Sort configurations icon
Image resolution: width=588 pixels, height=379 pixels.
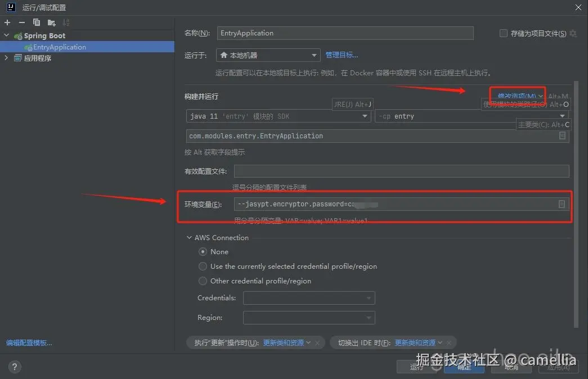coord(66,22)
